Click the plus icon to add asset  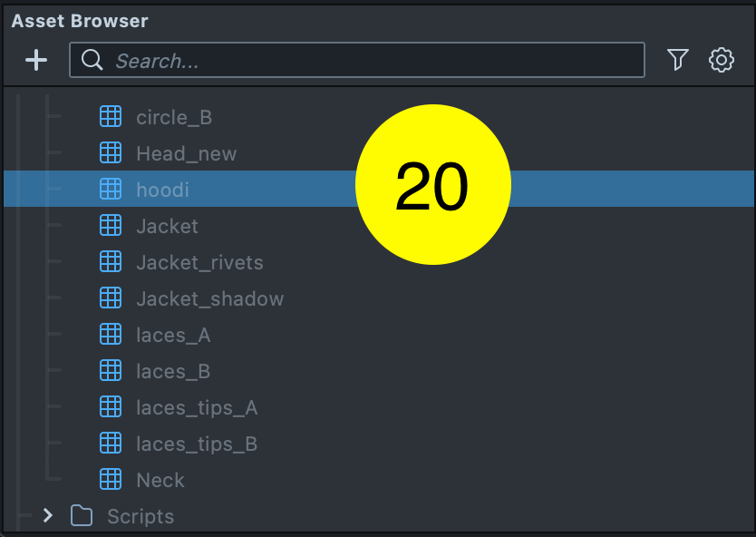[x=36, y=61]
